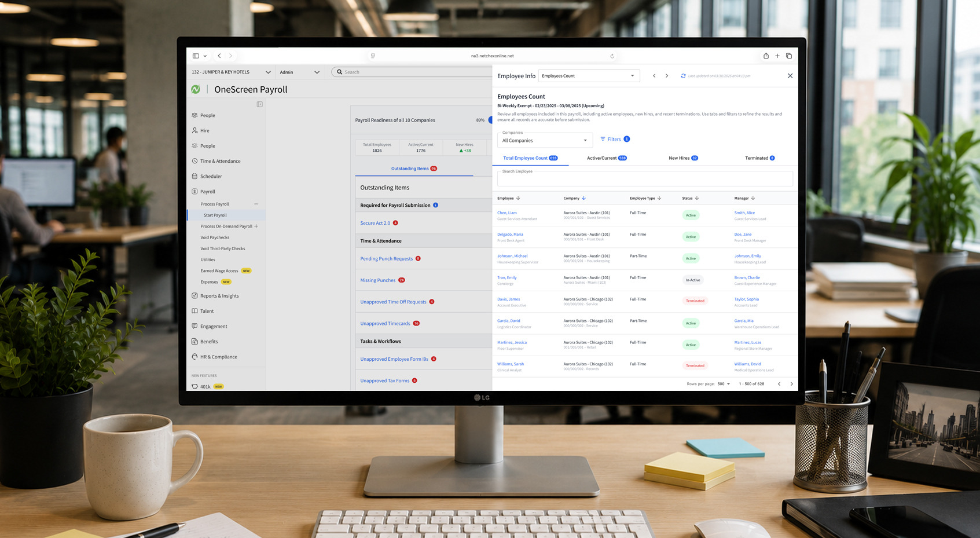Toggle the browser sidebar panel icon
This screenshot has height=538, width=980.
(x=196, y=56)
